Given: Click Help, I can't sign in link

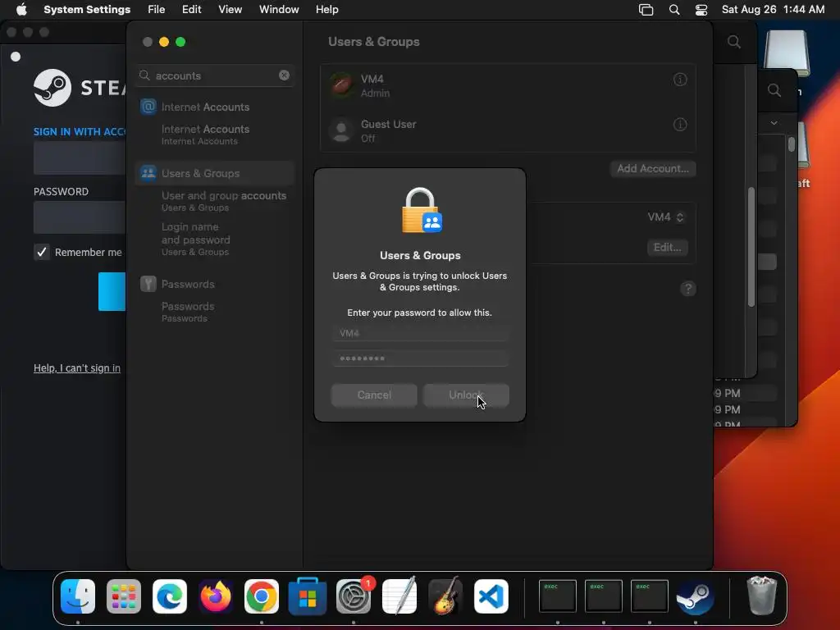Looking at the screenshot, I should pos(77,368).
